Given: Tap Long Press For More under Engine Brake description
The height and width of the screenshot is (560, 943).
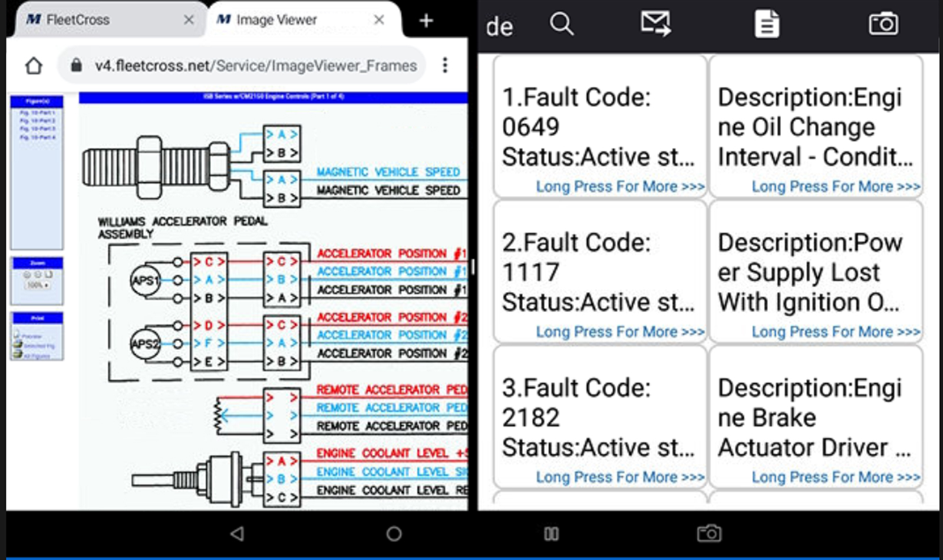Looking at the screenshot, I should tap(836, 478).
